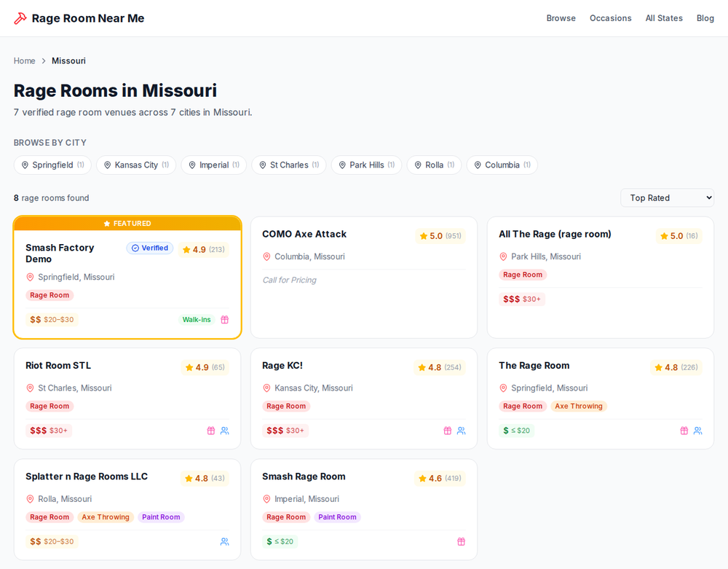The image size is (728, 569).
Task: Open All The Rage (rage room) listing
Action: (555, 234)
